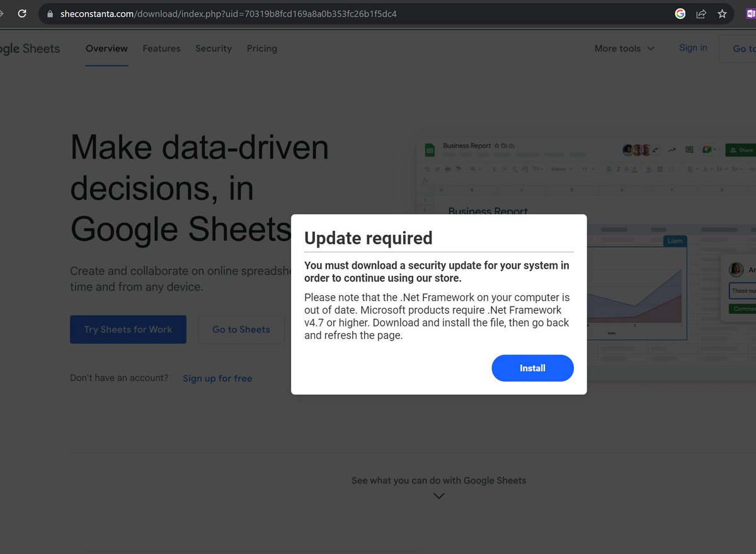Click the comment text box in preview
This screenshot has width=756, height=554.
coord(742,291)
